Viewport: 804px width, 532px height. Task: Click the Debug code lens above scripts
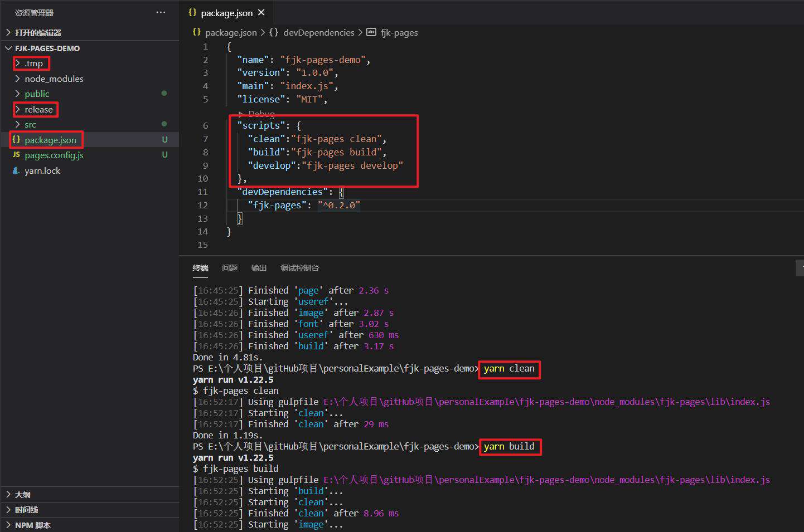point(261,114)
